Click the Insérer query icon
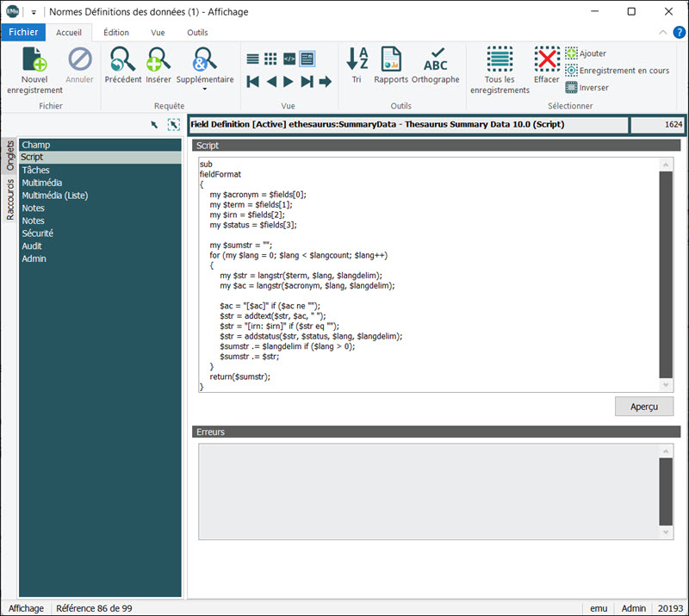The height and width of the screenshot is (616, 689). click(158, 65)
